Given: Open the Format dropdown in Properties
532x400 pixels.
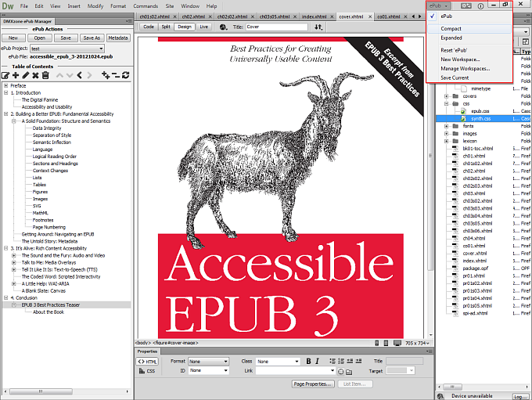Looking at the screenshot, I should tap(209, 362).
